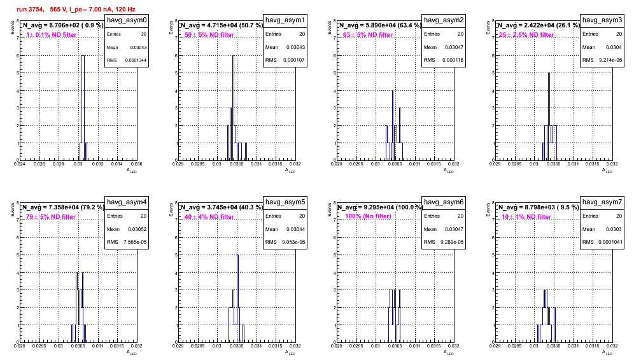Click the A_LED axis title under havg_asym6 plot
The image size is (634, 364).
tap(449, 353)
